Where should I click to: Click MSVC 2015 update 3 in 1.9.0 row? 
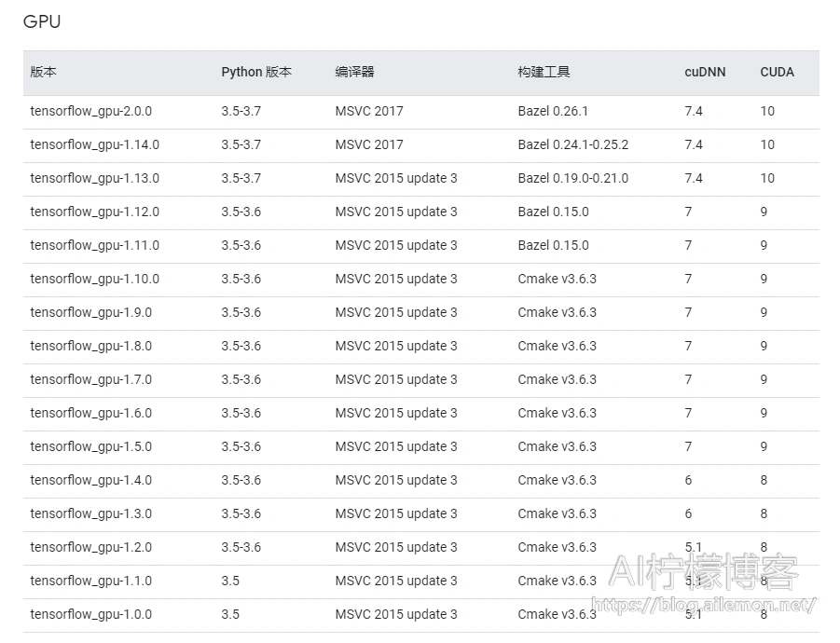396,313
